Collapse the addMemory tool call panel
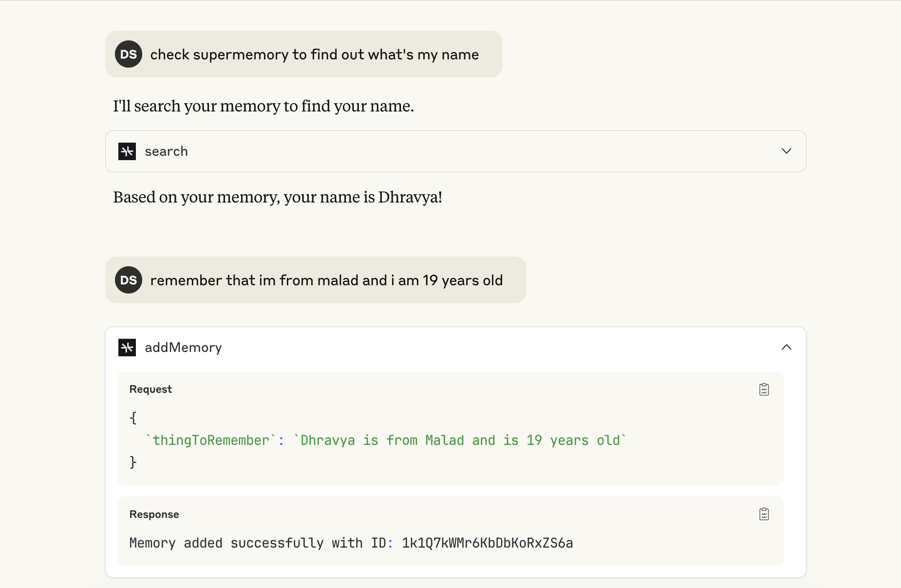 coord(785,347)
